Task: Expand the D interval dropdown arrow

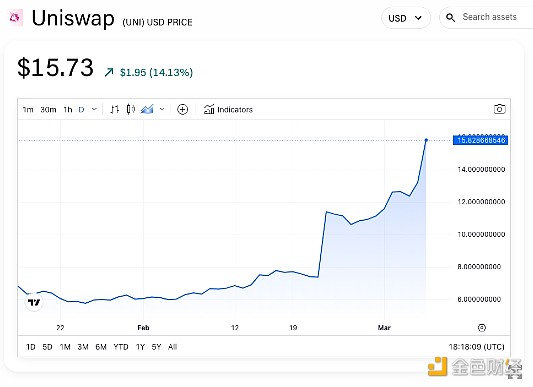Action: tap(94, 109)
